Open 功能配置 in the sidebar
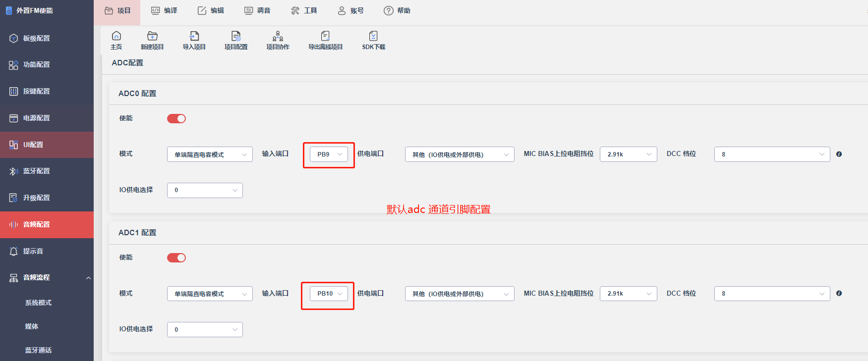Image resolution: width=868 pixels, height=361 pixels. [47, 64]
